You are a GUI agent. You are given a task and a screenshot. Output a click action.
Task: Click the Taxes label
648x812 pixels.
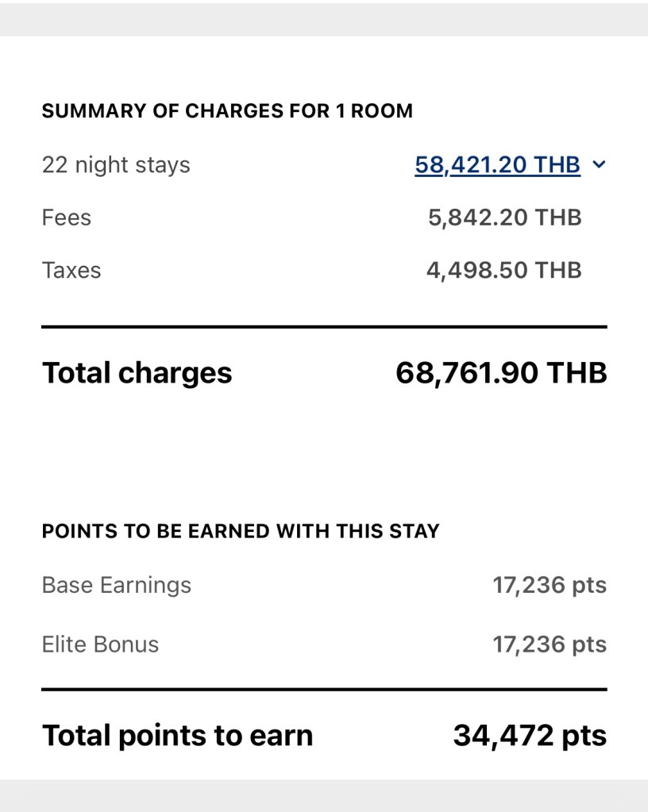tap(71, 270)
